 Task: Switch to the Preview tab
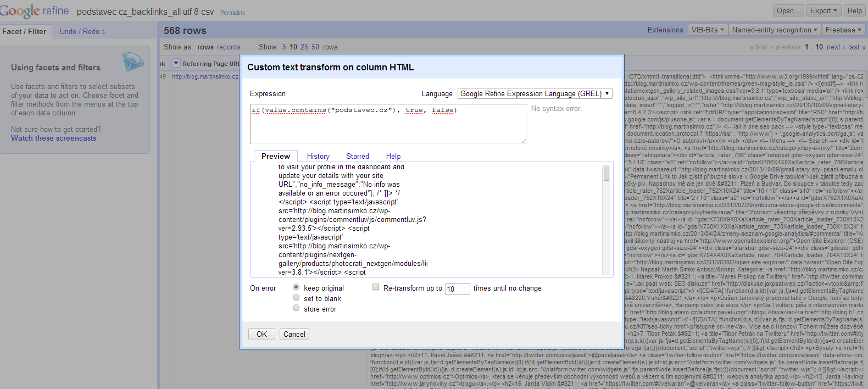click(276, 156)
